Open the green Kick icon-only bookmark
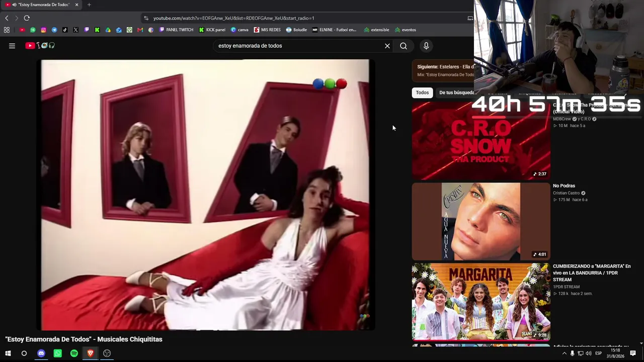644x362 pixels. [x=97, y=30]
